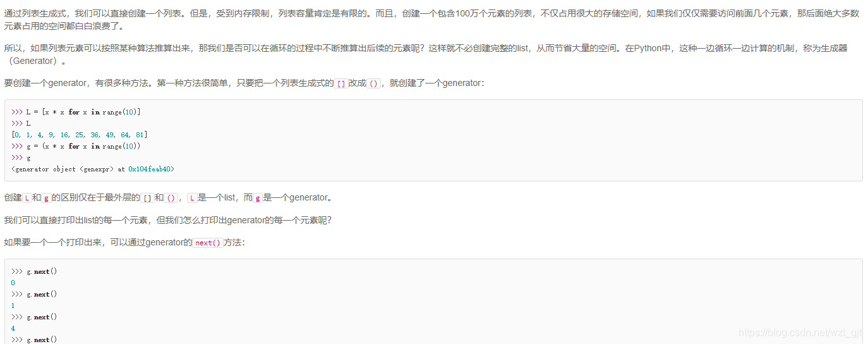This screenshot has height=344, width=868.
Task: Click the inline [] code before 改成
Action: click(341, 83)
